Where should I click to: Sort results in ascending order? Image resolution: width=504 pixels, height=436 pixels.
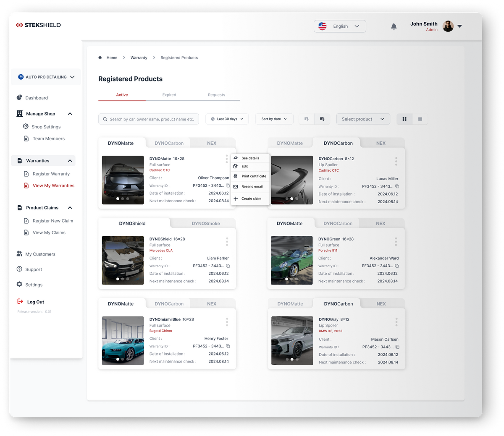[307, 119]
